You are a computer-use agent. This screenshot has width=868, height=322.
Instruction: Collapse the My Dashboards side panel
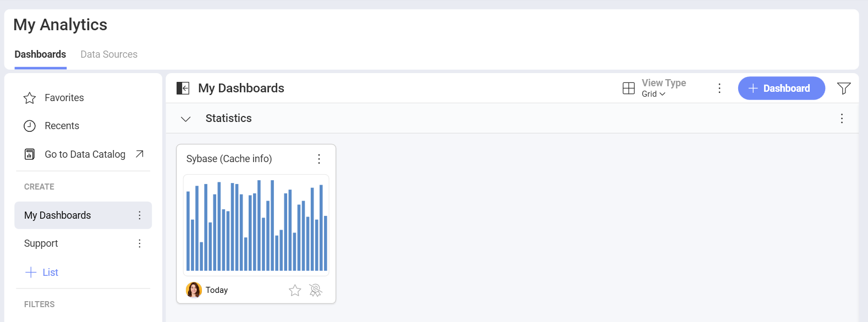tap(183, 88)
